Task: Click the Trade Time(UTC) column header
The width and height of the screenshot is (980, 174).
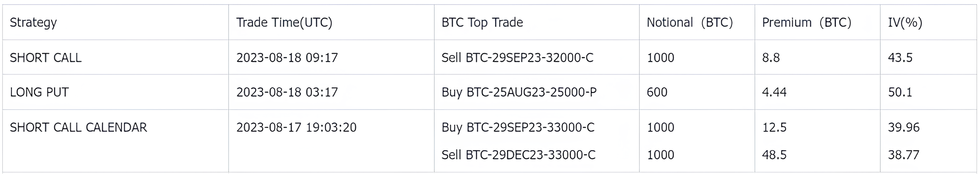Action: (x=284, y=23)
